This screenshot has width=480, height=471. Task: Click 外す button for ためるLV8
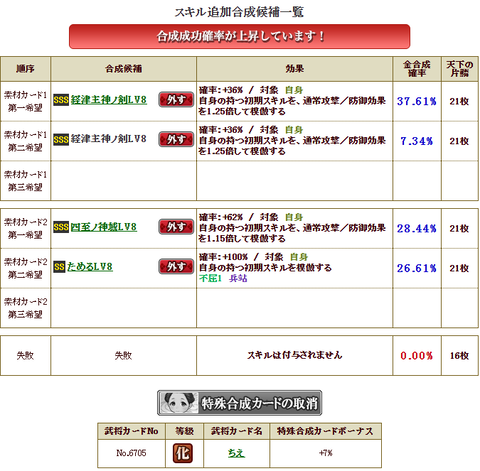pyautogui.click(x=176, y=267)
